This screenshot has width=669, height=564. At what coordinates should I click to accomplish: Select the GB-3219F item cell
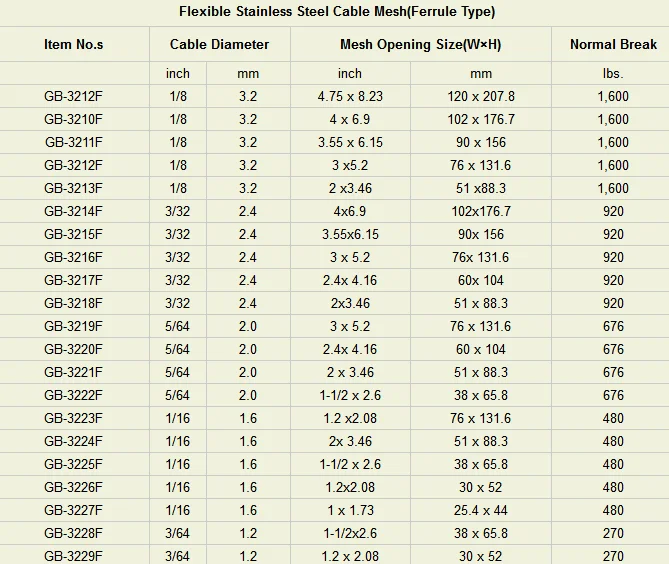pyautogui.click(x=73, y=326)
